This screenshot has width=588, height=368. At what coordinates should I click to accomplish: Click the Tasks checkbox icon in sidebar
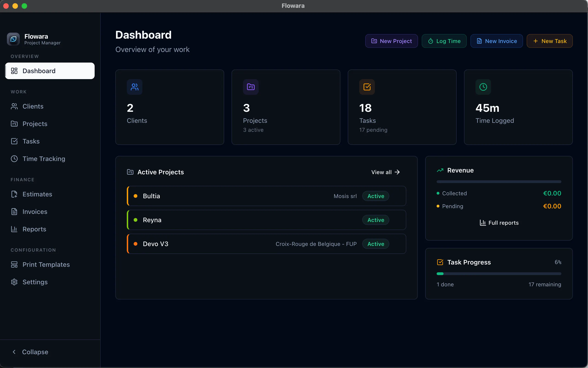click(14, 141)
